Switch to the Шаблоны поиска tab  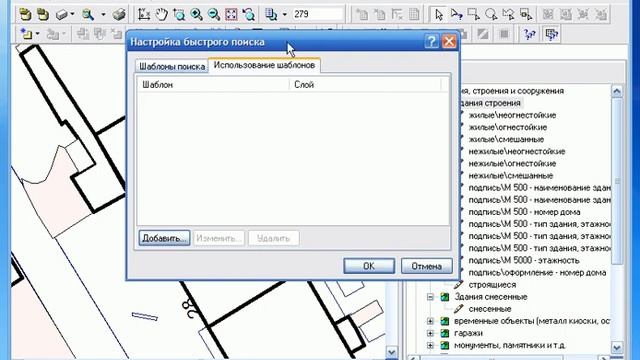172,67
